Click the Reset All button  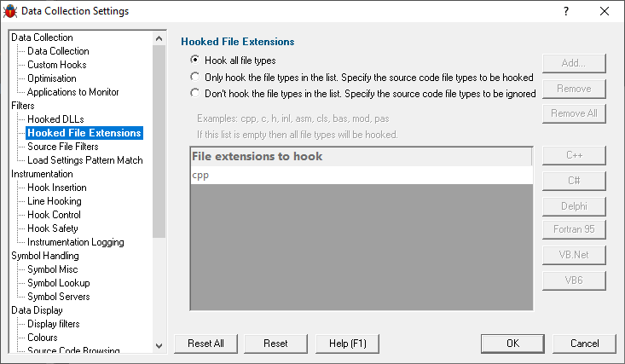(205, 344)
